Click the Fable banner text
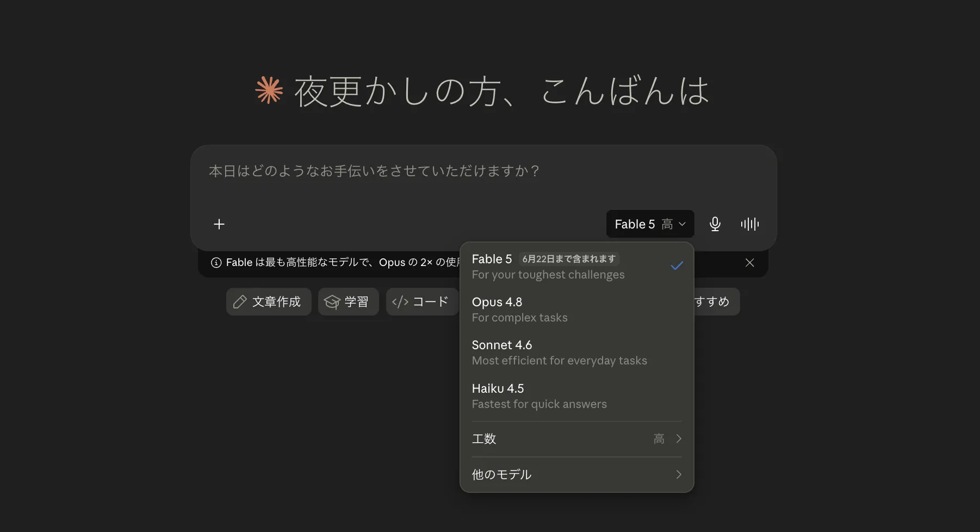This screenshot has width=980, height=532. (x=343, y=263)
